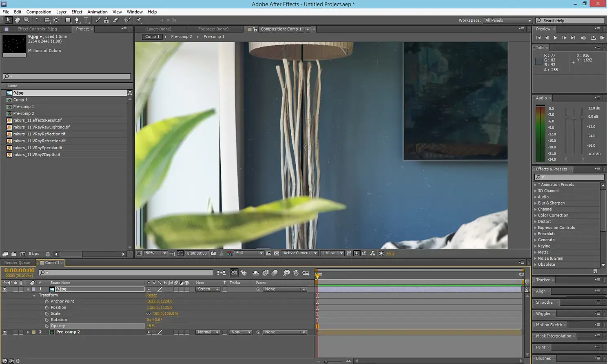Open the Composition menu
This screenshot has height=364, width=607.
(39, 12)
